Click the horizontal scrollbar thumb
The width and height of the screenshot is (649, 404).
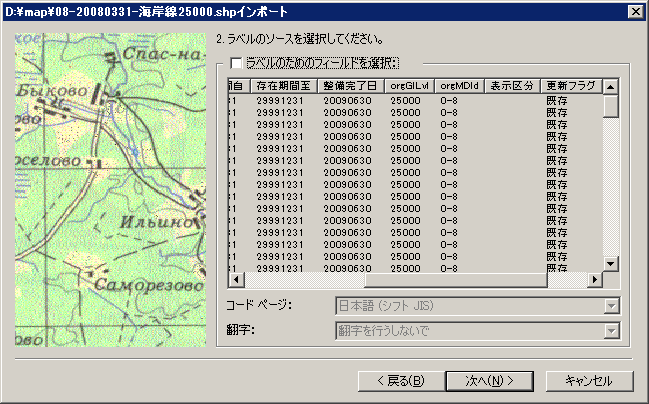(x=456, y=279)
